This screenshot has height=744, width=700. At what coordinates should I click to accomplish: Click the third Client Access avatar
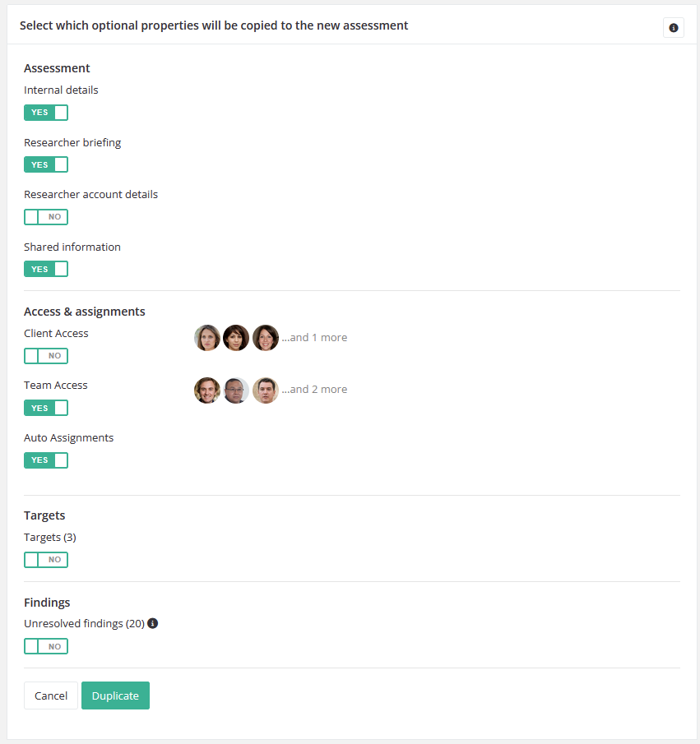(265, 337)
